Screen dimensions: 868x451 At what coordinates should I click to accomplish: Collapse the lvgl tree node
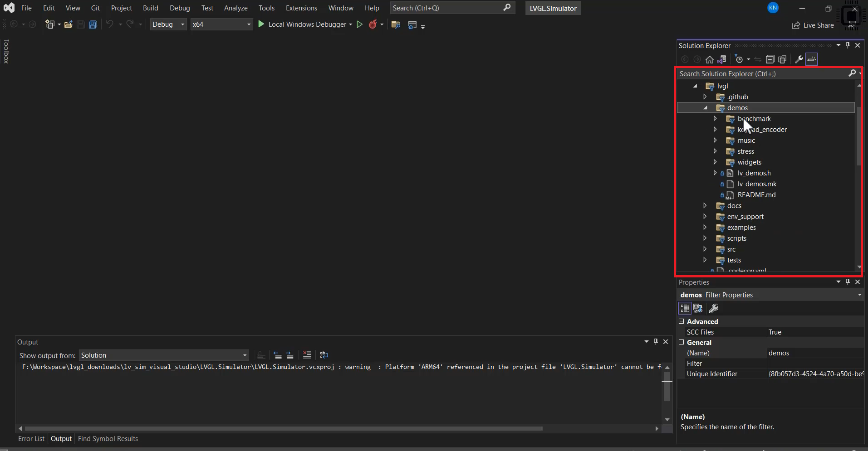click(695, 86)
